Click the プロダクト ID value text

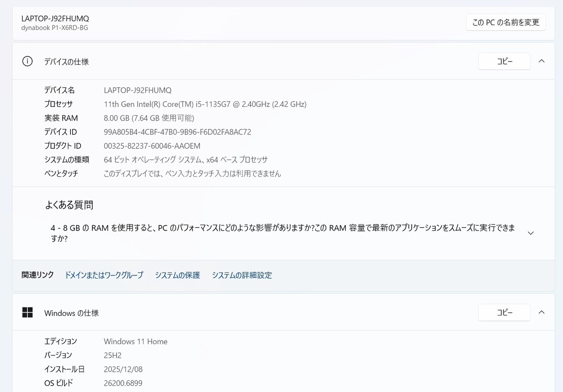(x=152, y=146)
